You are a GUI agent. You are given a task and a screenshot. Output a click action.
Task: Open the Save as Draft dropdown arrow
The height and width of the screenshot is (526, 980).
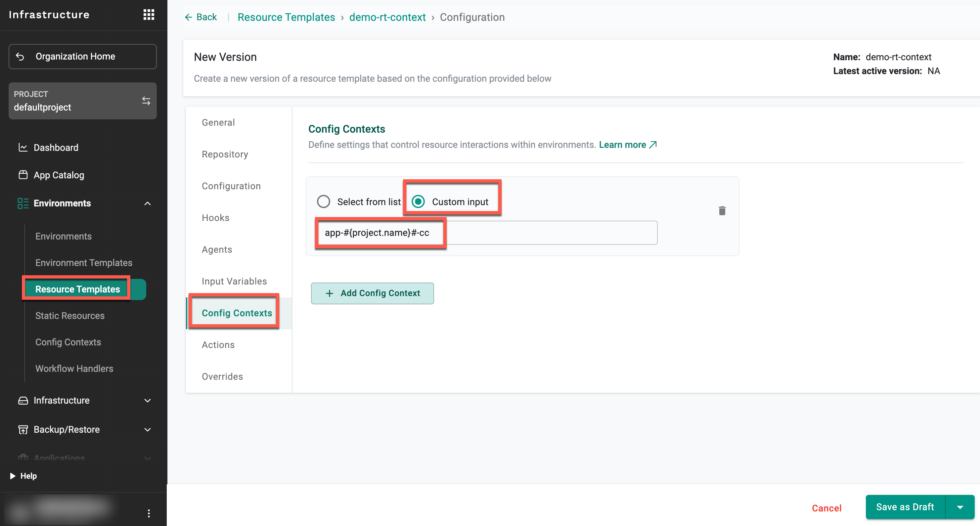point(960,507)
